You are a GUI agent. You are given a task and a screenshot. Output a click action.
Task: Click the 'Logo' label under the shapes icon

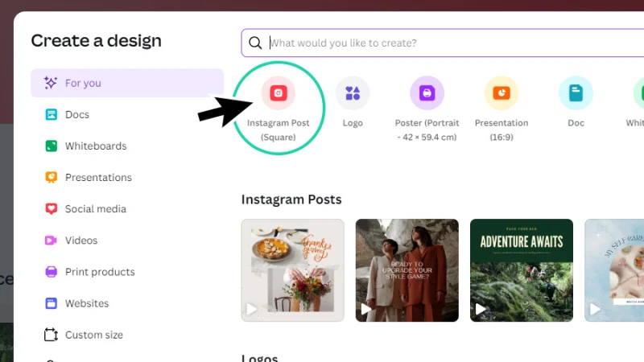(x=353, y=123)
